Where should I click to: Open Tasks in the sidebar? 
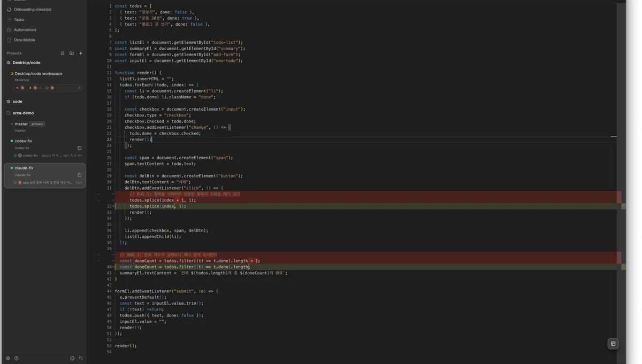coord(19,20)
